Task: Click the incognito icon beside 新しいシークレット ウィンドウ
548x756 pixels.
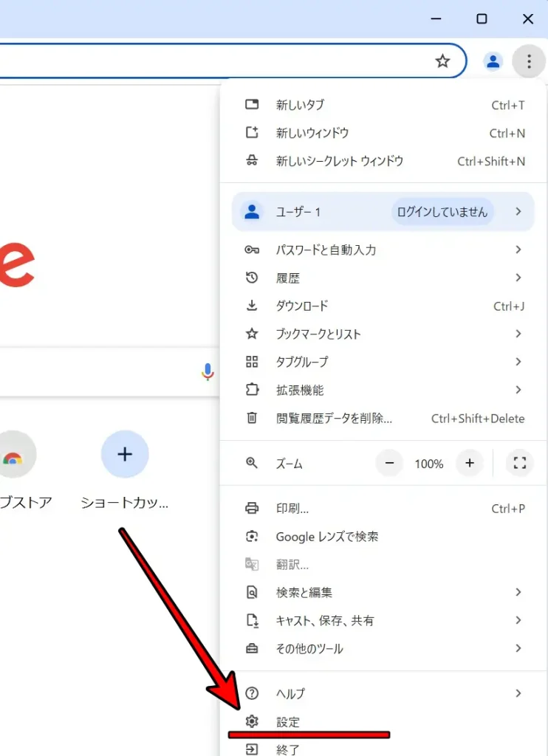Action: (x=252, y=160)
